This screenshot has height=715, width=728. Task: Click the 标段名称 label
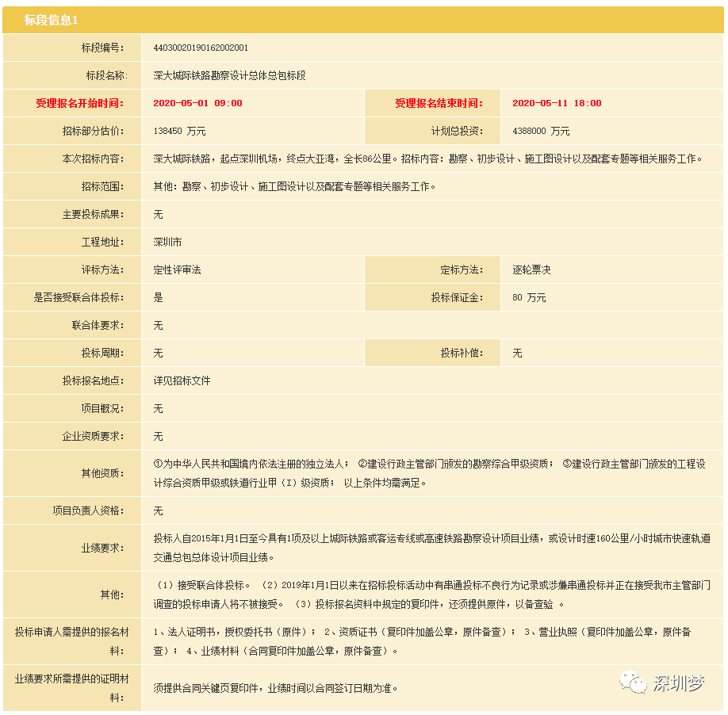coord(106,75)
